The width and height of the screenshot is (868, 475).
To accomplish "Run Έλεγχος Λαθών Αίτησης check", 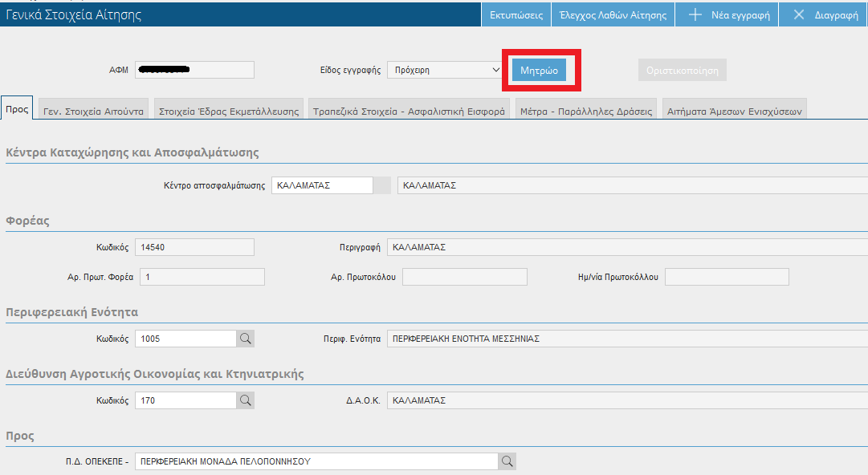I will 613,15.
